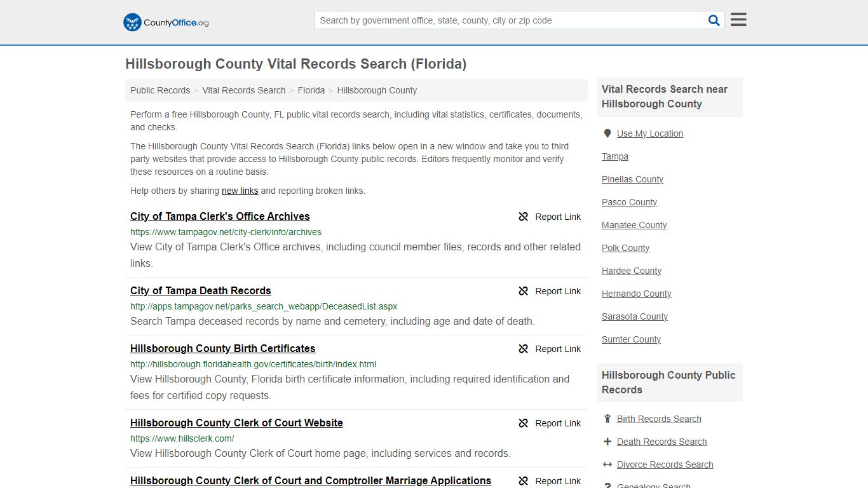The height and width of the screenshot is (488, 868).
Task: Click the plus icon beside Death Records Search
Action: coord(607,442)
